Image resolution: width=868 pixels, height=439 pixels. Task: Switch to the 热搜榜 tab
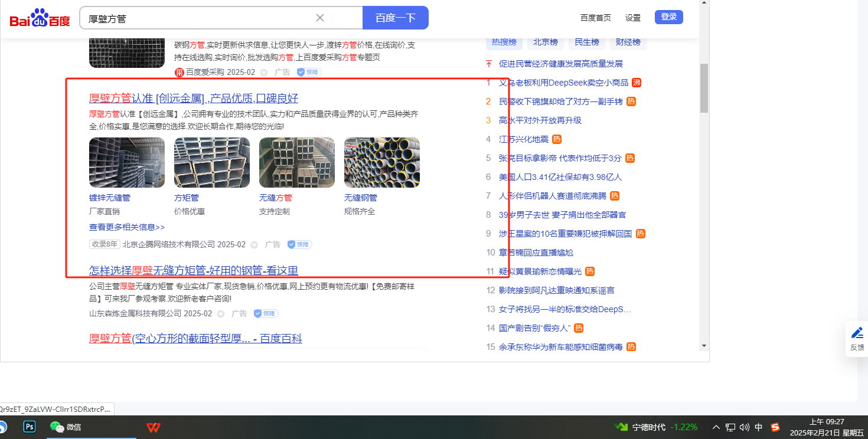click(504, 42)
